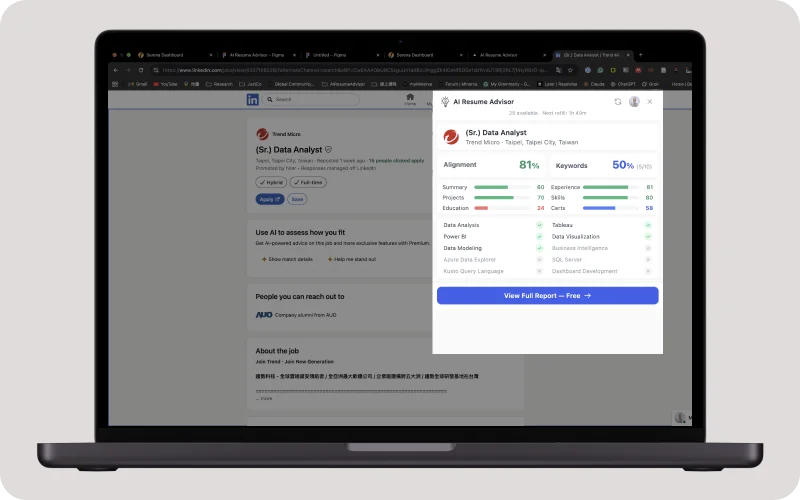Open the My Grammarly bookmark
800x500 pixels.
pos(507,84)
